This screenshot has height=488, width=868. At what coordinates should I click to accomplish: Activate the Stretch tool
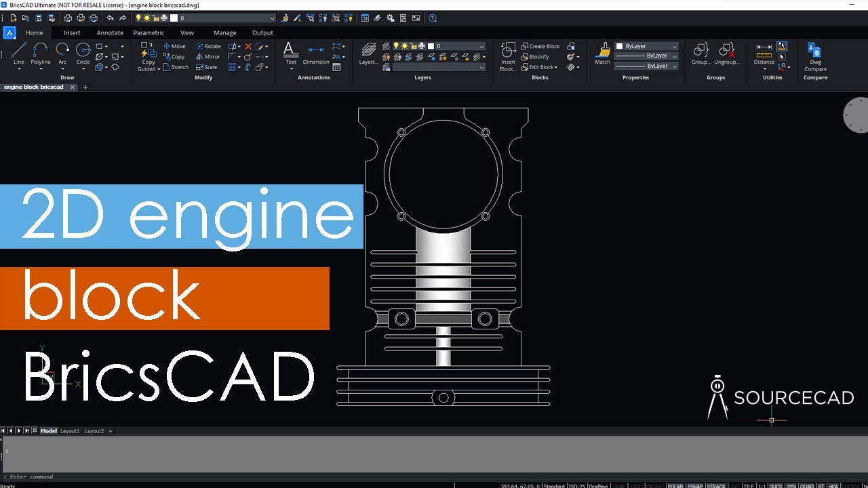pos(176,67)
